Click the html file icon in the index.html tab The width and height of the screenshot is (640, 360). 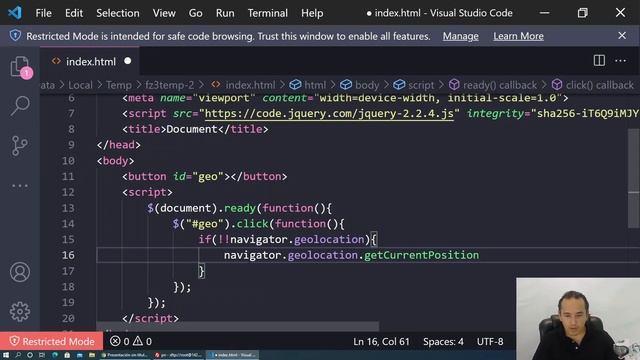point(56,61)
